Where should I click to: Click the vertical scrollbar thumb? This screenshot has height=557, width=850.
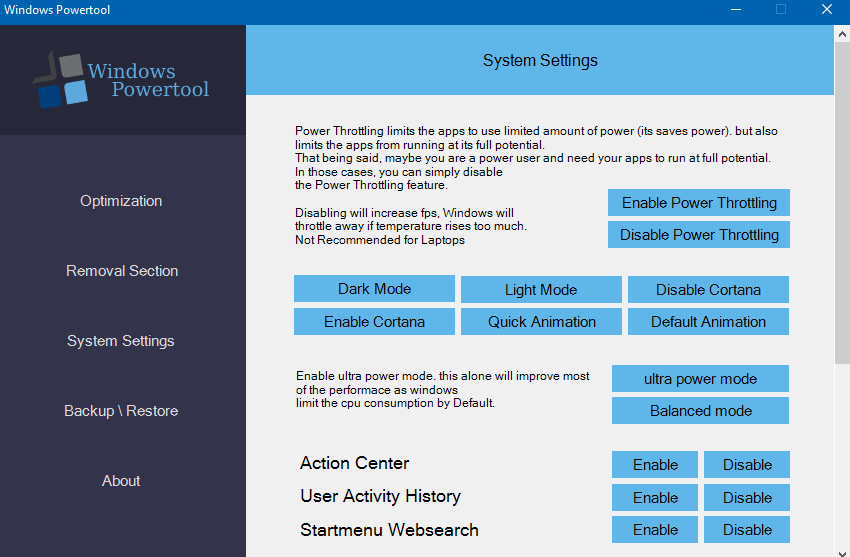(x=842, y=204)
